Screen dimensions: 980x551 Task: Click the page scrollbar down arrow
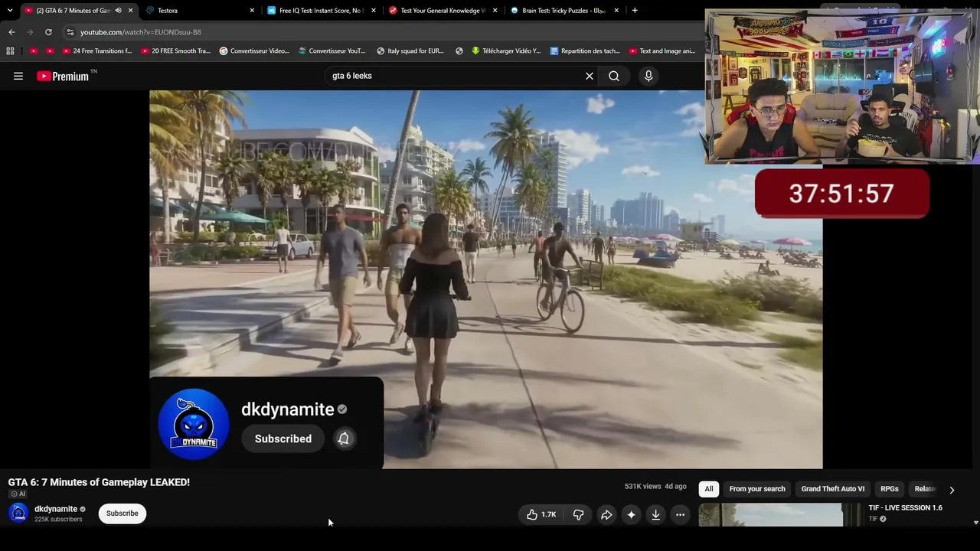pyautogui.click(x=975, y=523)
